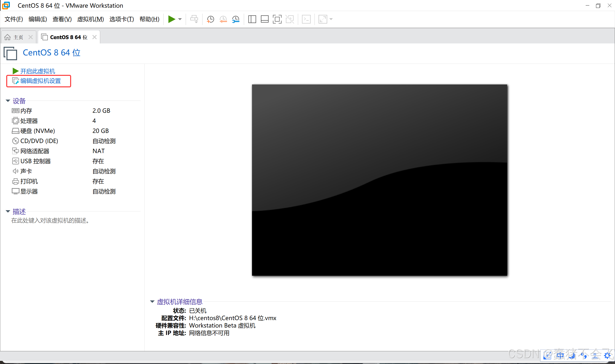Click the send Ctrl+Alt+Del icon
Screen dimensions: 615x364
pos(194,19)
